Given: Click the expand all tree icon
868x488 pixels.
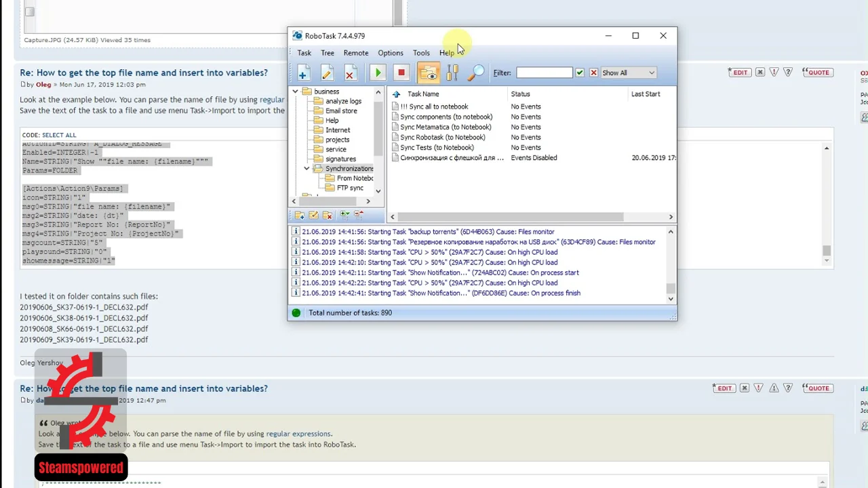Looking at the screenshot, I should (x=345, y=215).
